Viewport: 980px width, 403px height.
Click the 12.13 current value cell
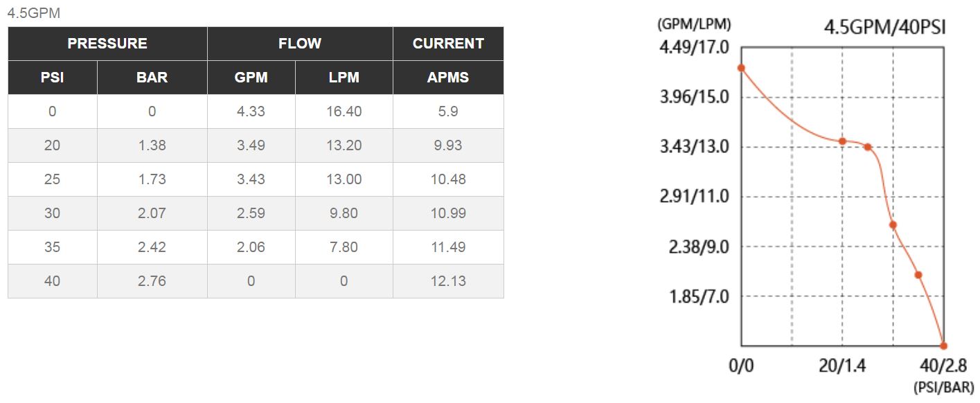click(x=448, y=281)
